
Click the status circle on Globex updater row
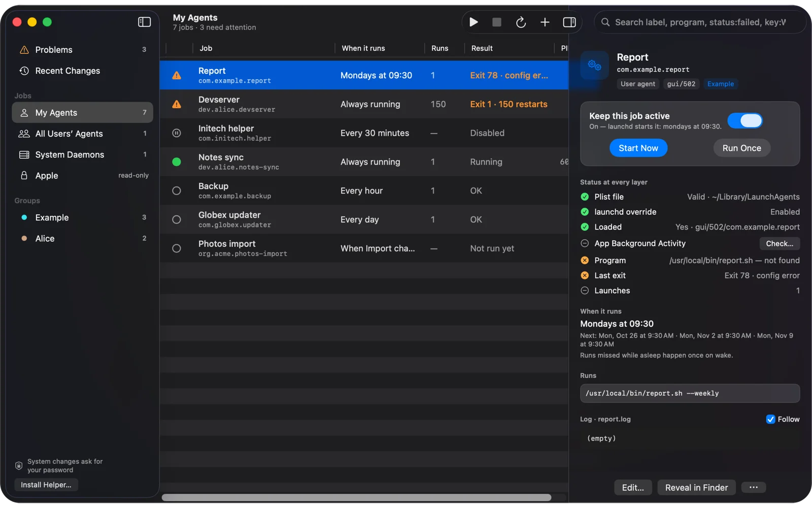pyautogui.click(x=177, y=219)
